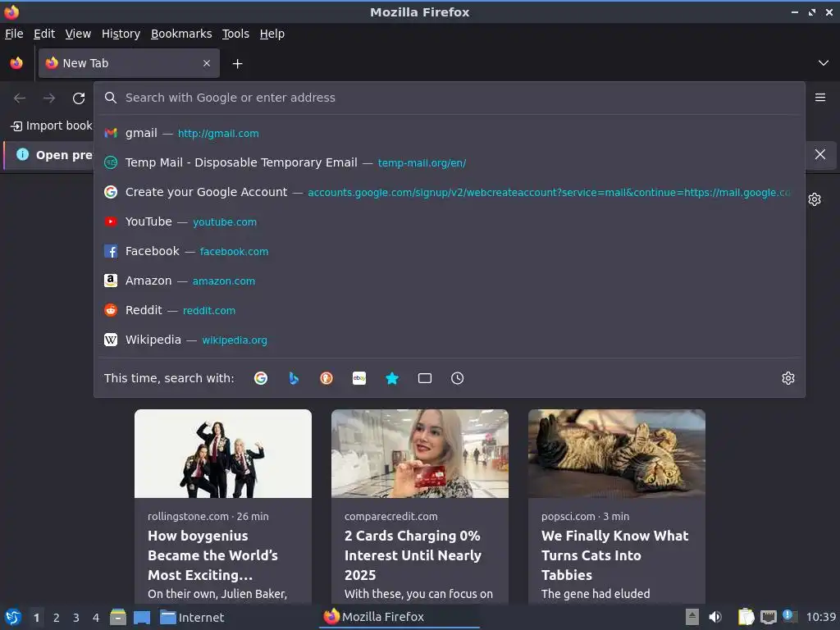Open the Edit menu

[x=44, y=34]
